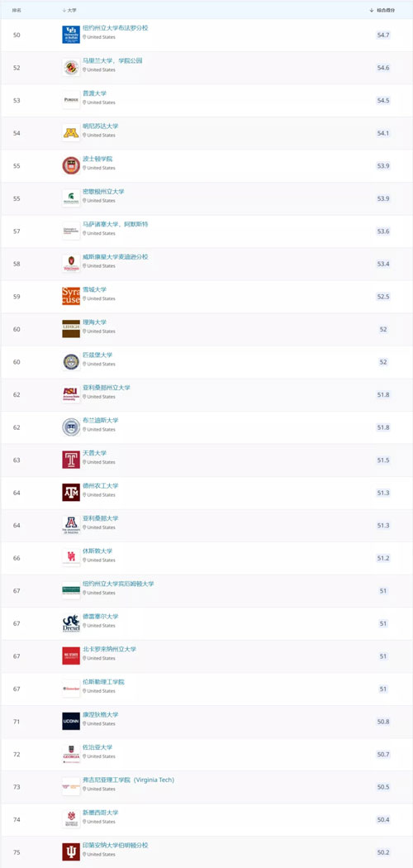Open 纽约州立大学宾厄姆顿大学 link

tap(118, 584)
